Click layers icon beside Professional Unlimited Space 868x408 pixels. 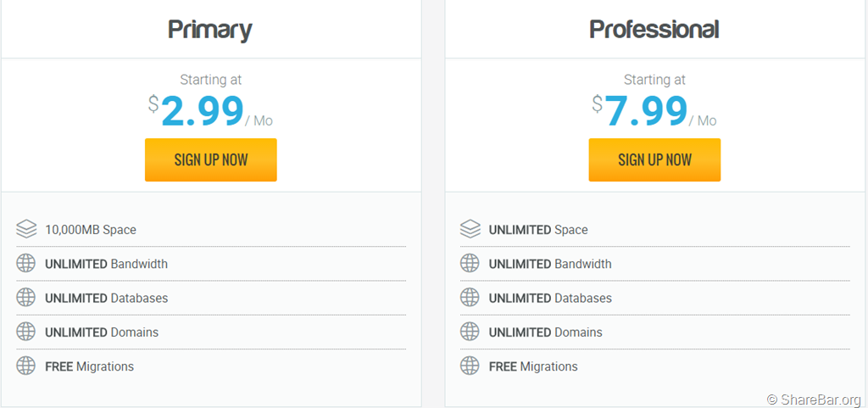click(470, 229)
